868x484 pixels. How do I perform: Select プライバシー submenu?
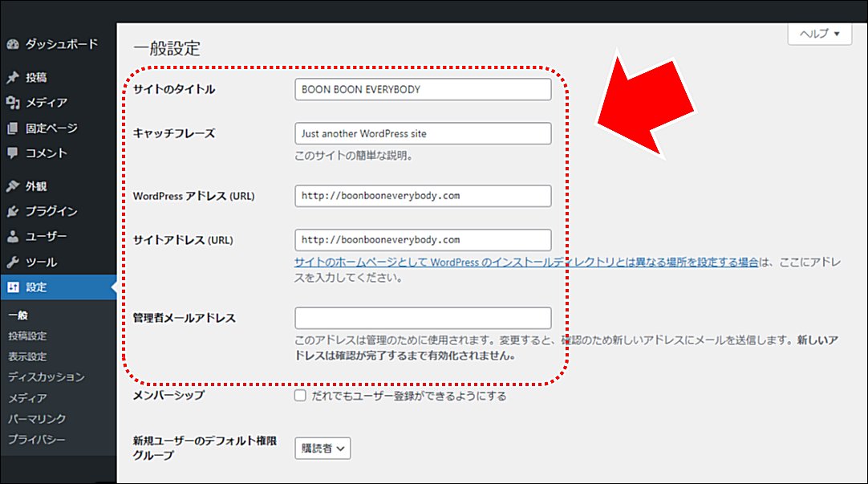37,439
